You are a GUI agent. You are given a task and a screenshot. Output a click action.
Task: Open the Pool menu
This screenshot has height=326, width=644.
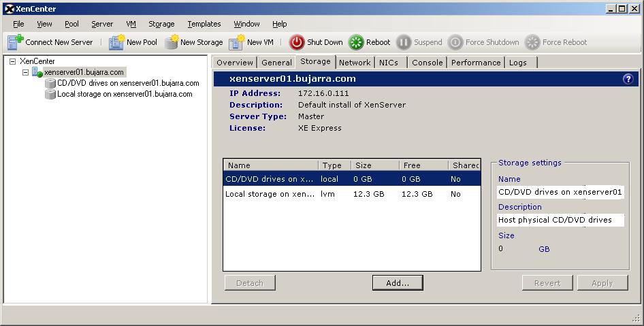pos(71,24)
